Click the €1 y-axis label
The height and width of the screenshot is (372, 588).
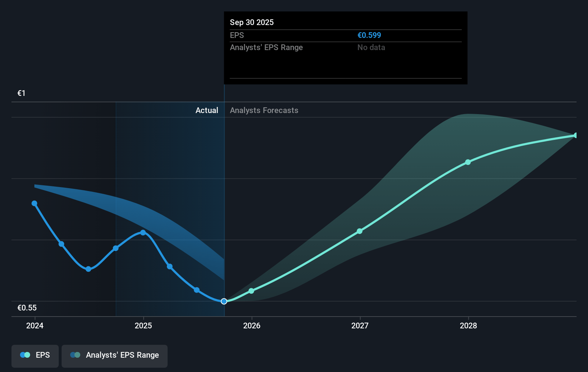pos(21,93)
